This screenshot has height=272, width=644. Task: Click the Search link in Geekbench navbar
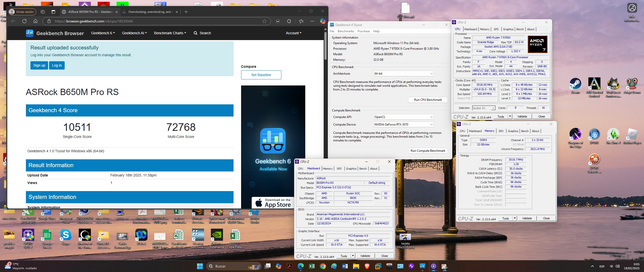click(202, 33)
